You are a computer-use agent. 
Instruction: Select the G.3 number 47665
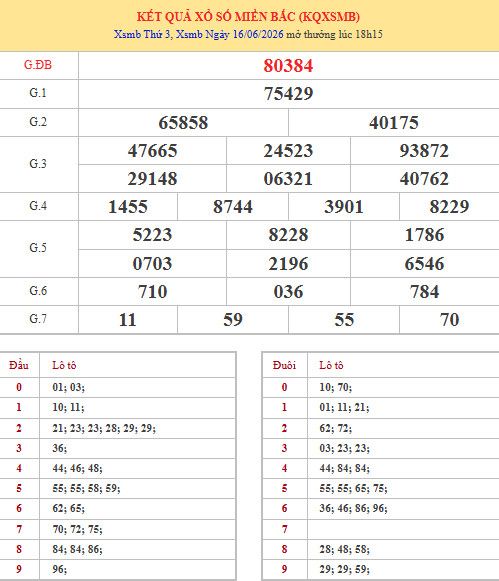click(x=153, y=151)
